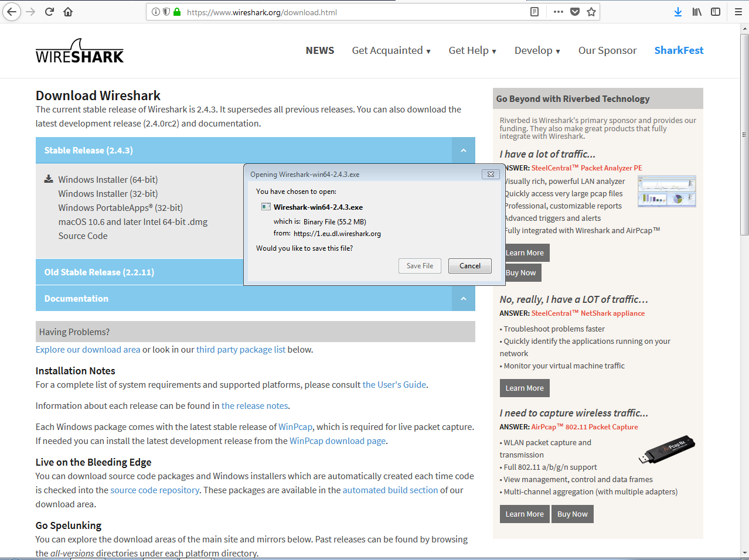Toggle the browser sidebar icon

click(716, 12)
